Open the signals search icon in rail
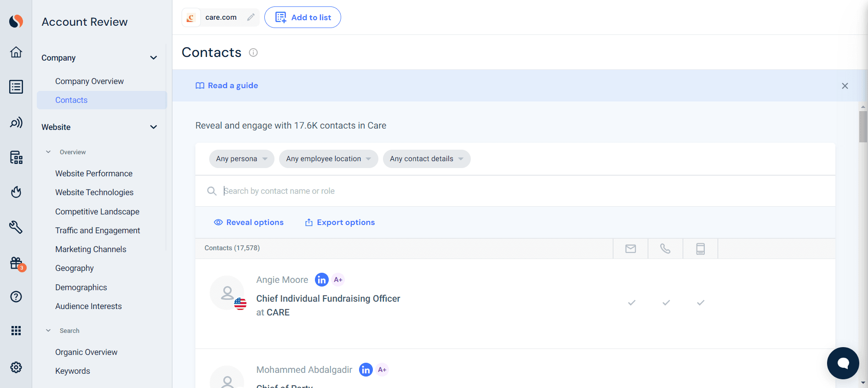Screen dimensions: 868x388 click(16, 123)
